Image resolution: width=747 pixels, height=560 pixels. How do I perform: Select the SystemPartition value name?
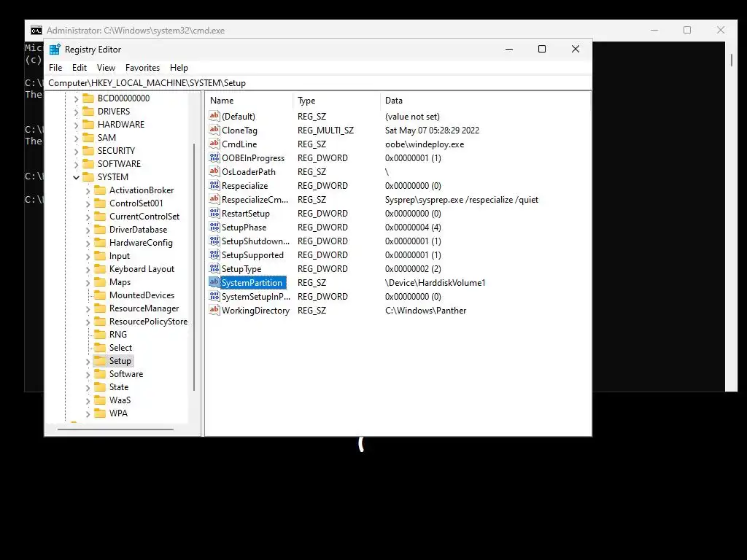point(252,282)
